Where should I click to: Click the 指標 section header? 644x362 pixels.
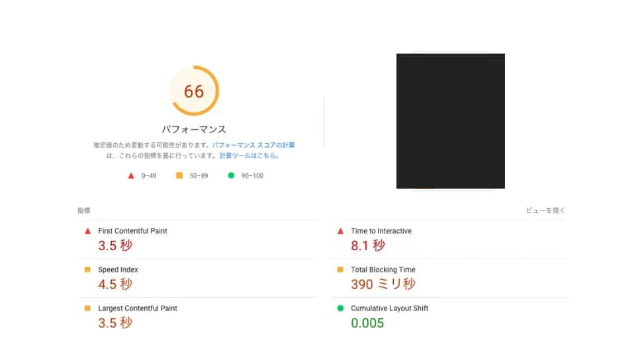(83, 210)
